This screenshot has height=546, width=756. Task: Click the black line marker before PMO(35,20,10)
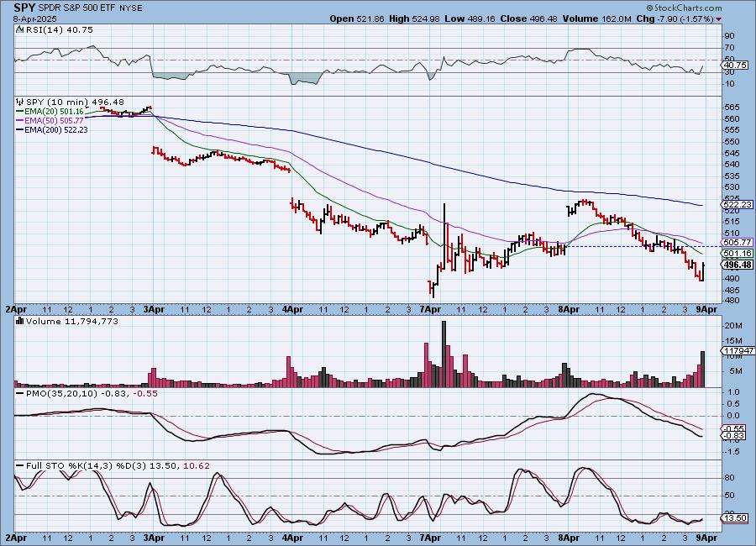point(19,394)
